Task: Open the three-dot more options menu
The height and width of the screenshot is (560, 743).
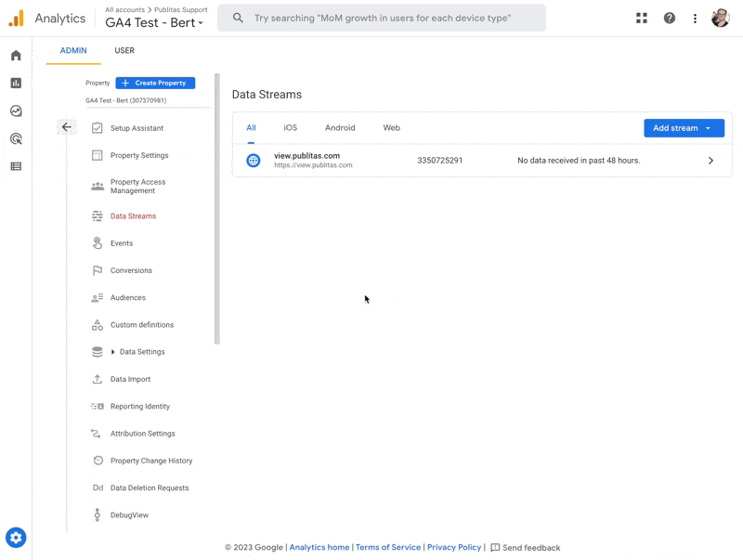Action: click(695, 19)
